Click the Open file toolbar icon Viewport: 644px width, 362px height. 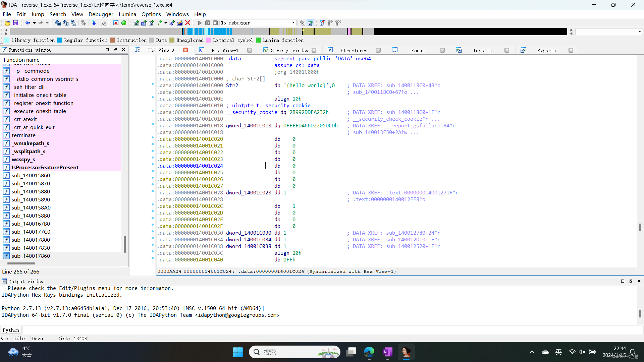coord(7,23)
